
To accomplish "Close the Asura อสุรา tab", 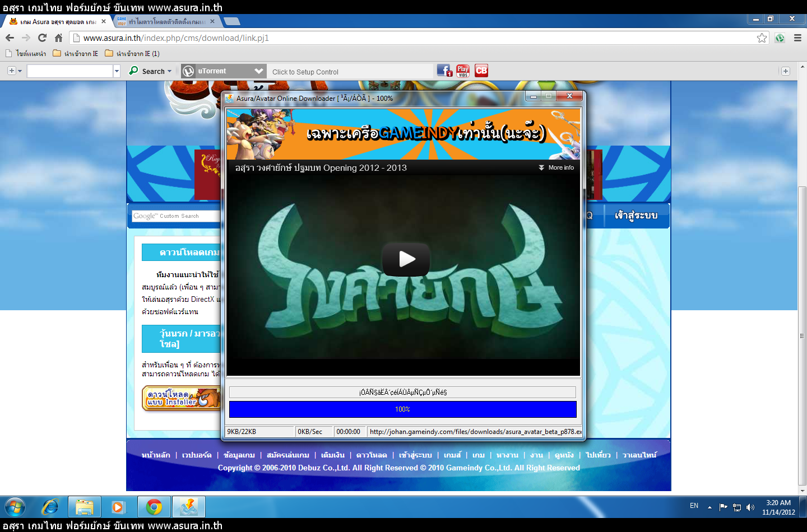I will pos(104,21).
